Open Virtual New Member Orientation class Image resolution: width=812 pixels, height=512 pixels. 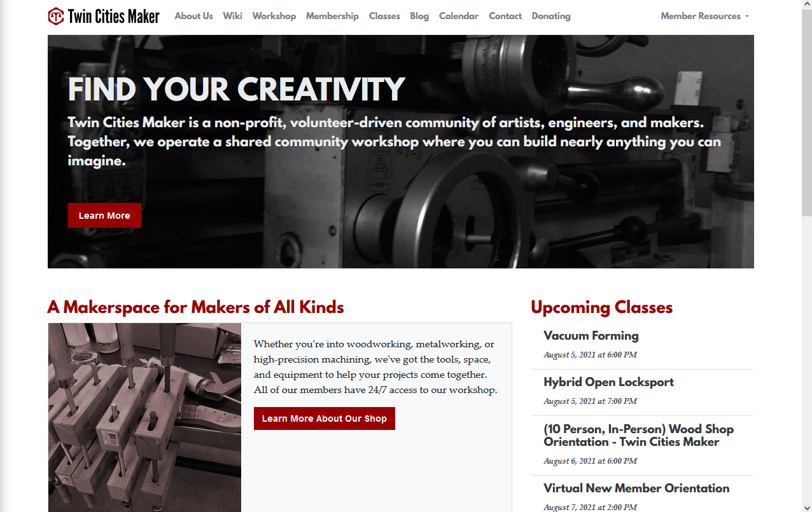(636, 488)
